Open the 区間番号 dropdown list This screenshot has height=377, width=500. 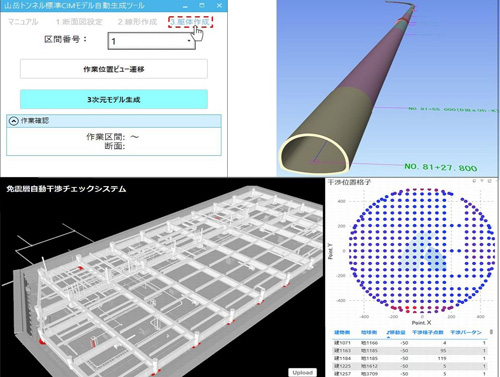151,41
